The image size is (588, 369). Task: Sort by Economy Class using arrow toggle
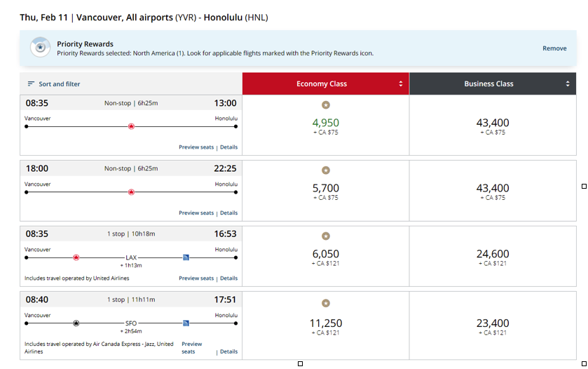coord(400,83)
